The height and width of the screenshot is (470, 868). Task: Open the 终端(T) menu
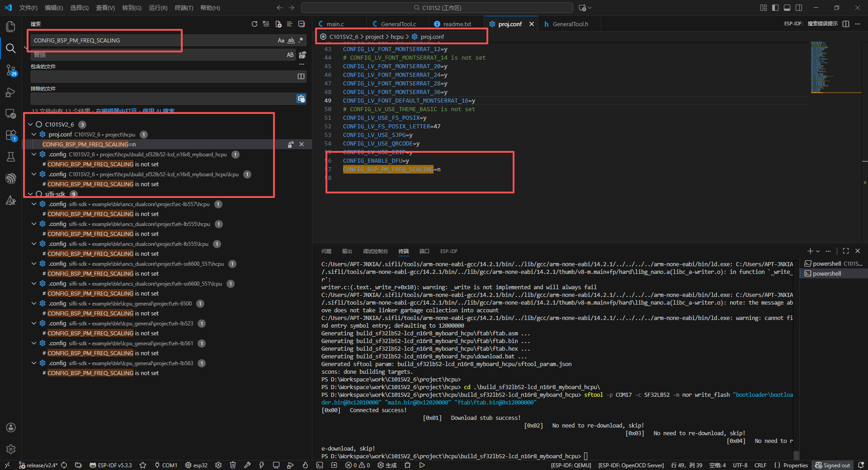184,8
